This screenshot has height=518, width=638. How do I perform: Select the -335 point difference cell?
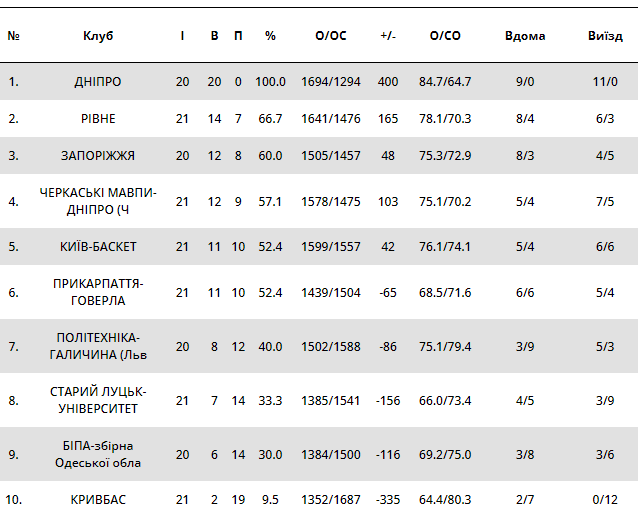388,499
